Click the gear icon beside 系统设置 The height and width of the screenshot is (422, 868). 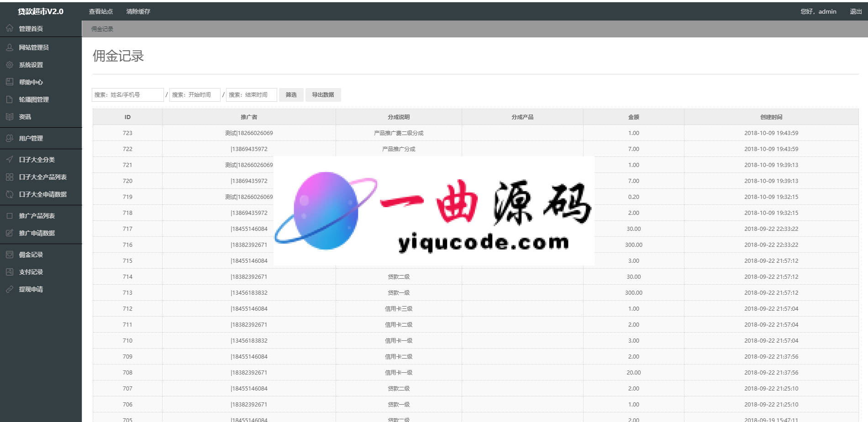tap(10, 65)
